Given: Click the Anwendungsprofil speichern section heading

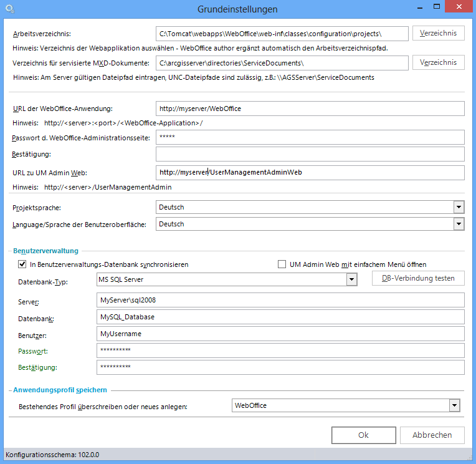Looking at the screenshot, I should click(x=60, y=390).
